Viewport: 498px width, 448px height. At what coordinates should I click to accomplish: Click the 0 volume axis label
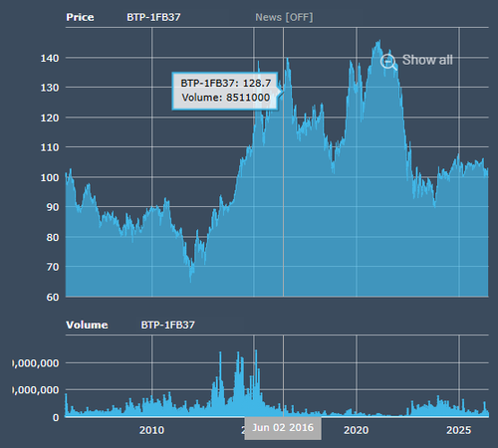coord(56,417)
